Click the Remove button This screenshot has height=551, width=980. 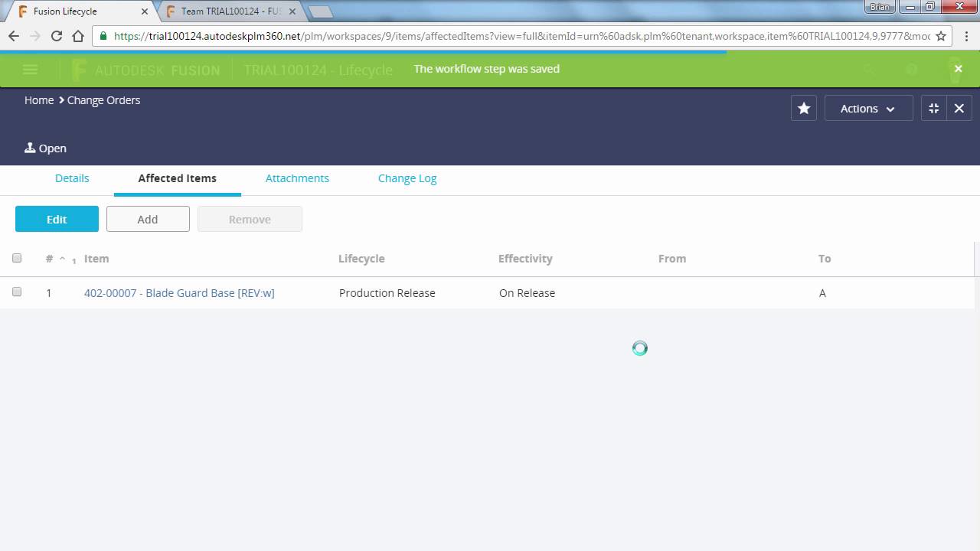tap(250, 219)
